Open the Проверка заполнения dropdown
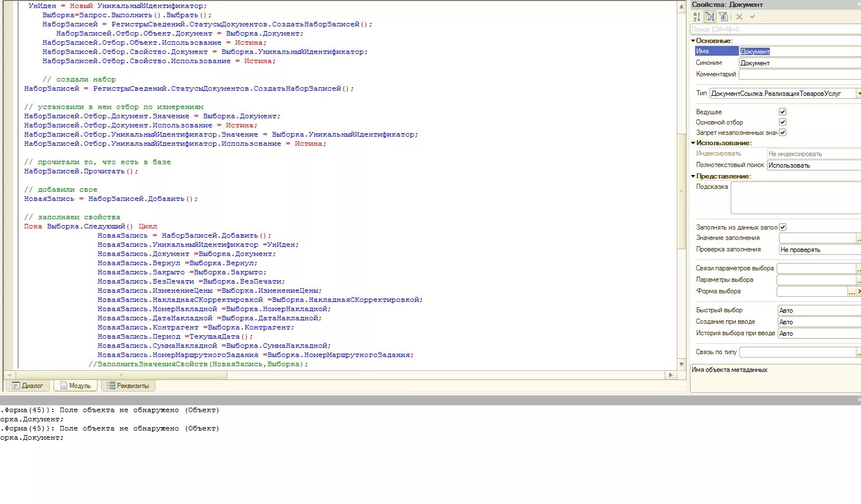 tap(820, 250)
